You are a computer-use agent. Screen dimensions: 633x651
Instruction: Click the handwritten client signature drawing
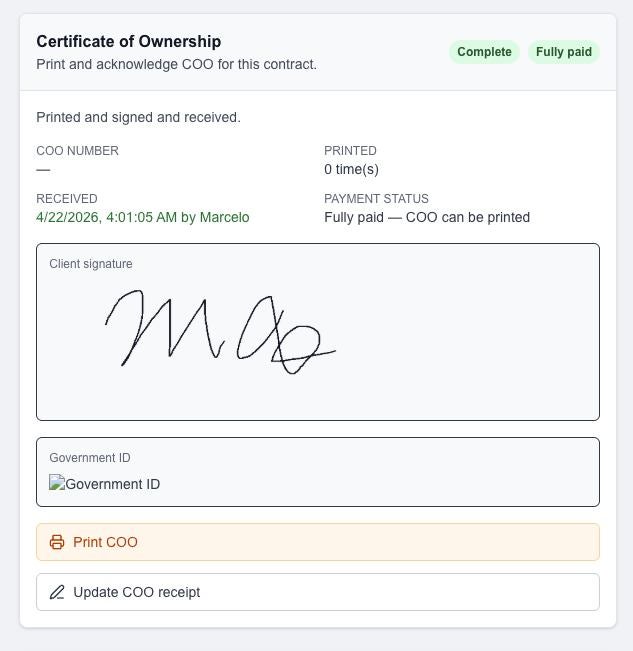[x=220, y=332]
